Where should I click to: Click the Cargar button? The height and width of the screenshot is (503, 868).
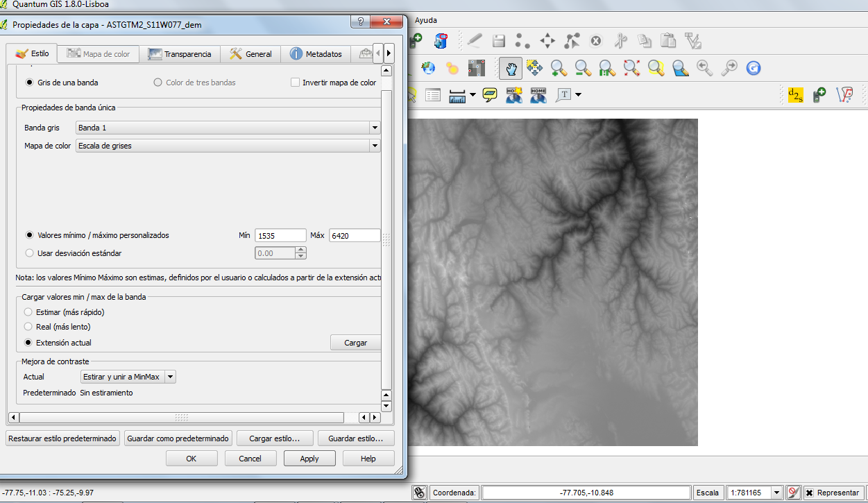[x=356, y=343]
